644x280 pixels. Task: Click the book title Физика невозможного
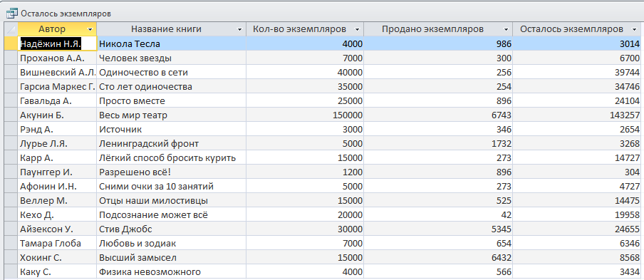pos(150,271)
